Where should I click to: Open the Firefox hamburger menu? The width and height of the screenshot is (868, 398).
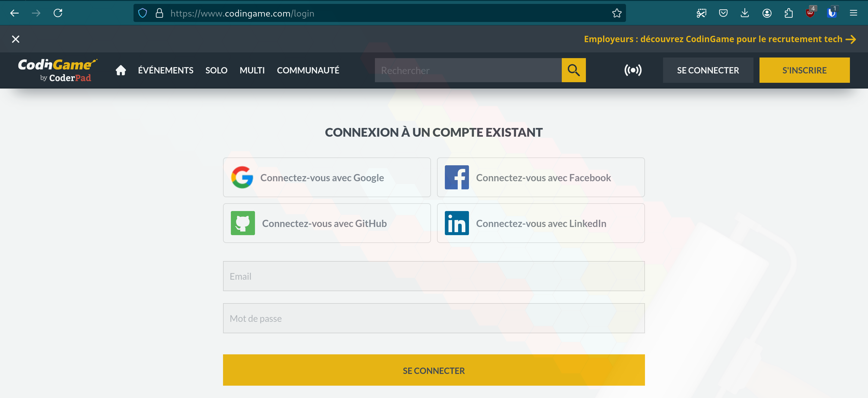(854, 13)
